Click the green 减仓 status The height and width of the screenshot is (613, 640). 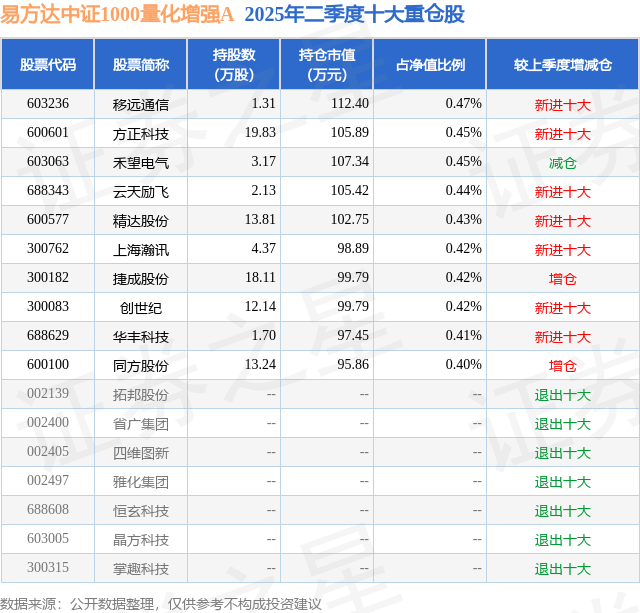coord(562,163)
